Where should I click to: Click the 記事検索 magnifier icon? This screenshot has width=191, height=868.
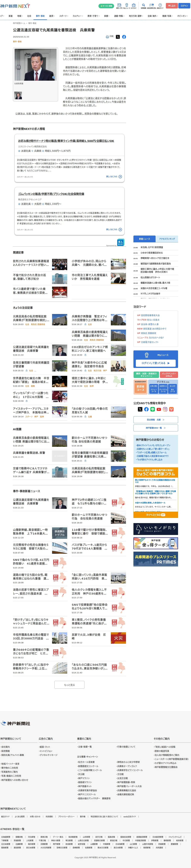pyautogui.click(x=143, y=6)
